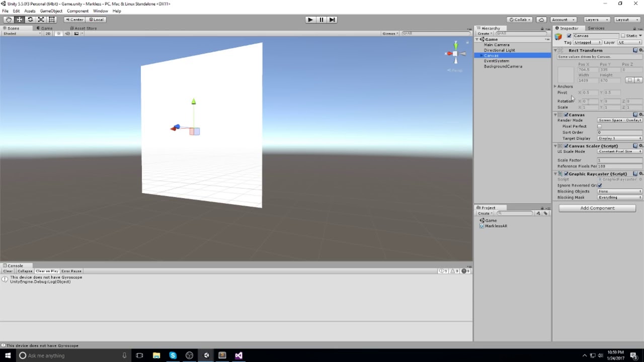The width and height of the screenshot is (644, 362).
Task: Toggle Collapse in the Console
Action: point(25,271)
